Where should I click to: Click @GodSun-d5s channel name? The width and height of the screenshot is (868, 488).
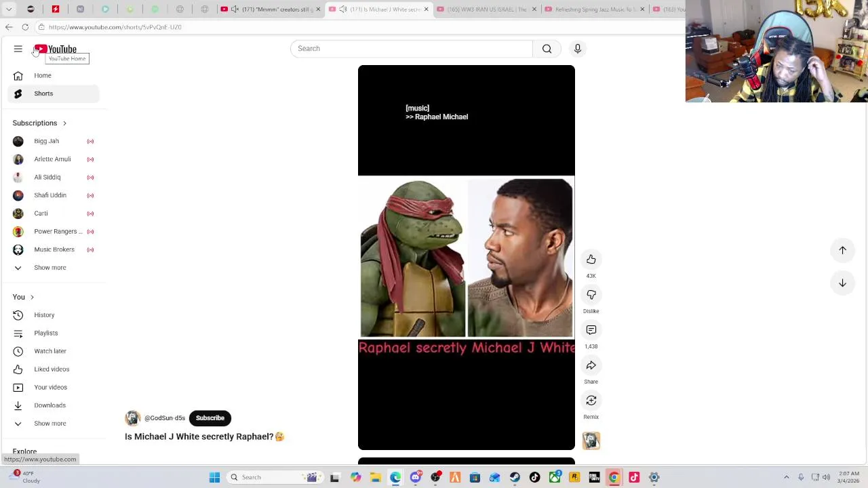point(165,418)
